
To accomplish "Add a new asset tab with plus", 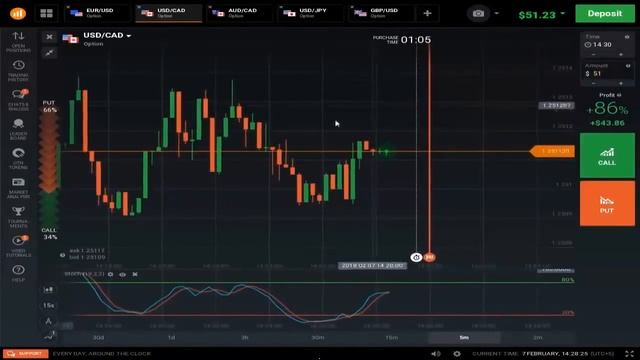I will point(427,13).
